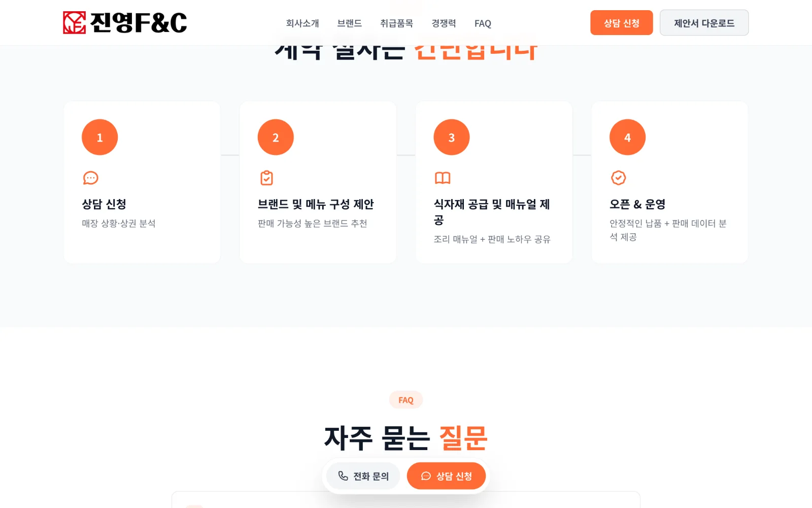Open 취급품목 in the top navigation
The image size is (812, 508).
pos(397,23)
